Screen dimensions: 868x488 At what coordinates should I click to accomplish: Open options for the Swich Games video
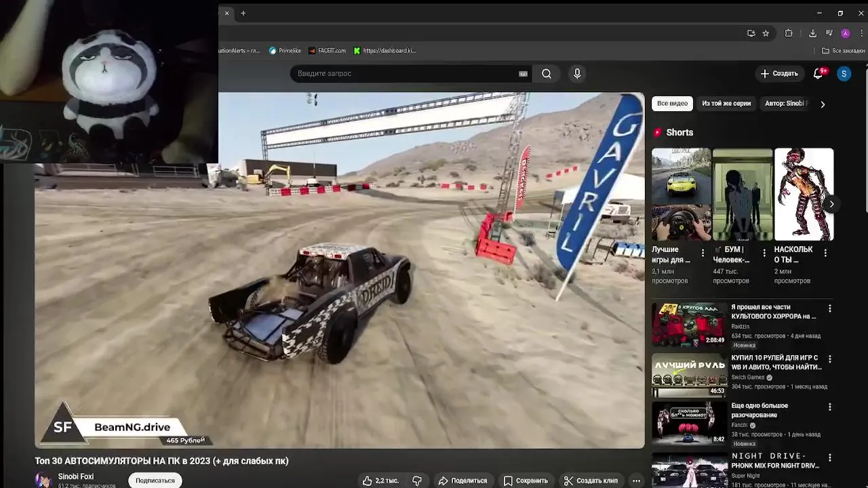tap(829, 359)
